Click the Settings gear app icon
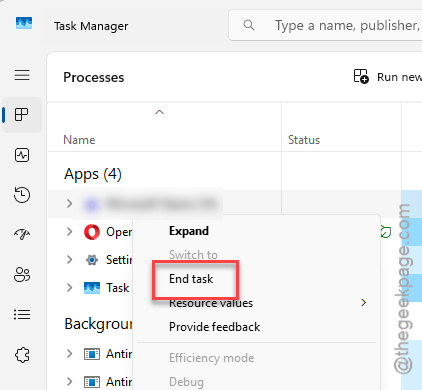The width and height of the screenshot is (422, 390). [92, 260]
